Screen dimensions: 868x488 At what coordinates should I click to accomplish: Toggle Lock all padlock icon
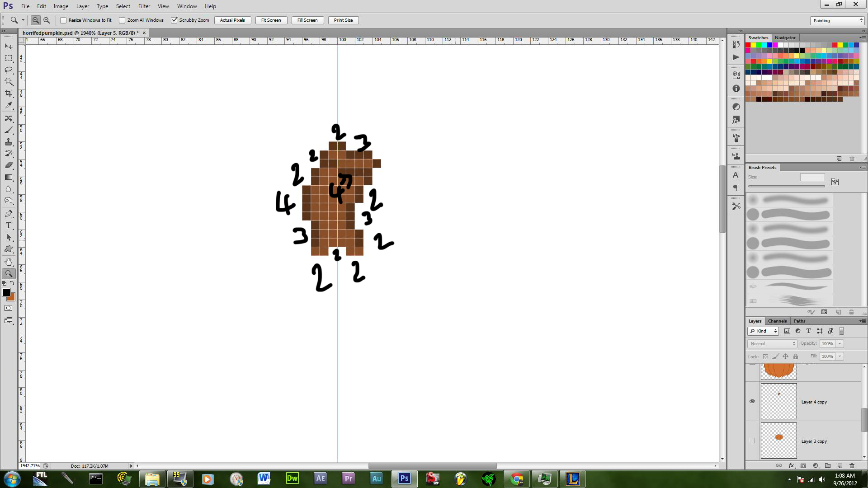[796, 357]
